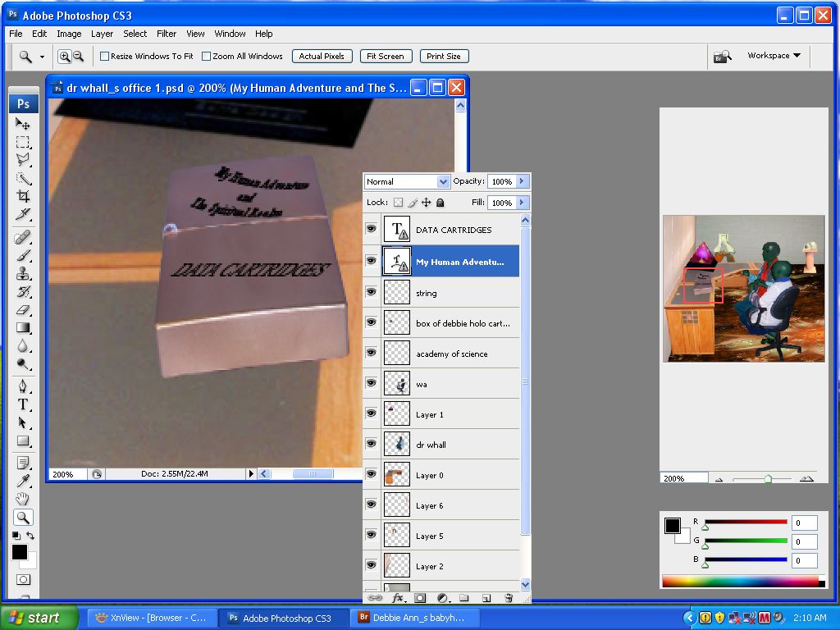Viewport: 840px width, 630px height.
Task: Open the Layer menu
Action: tap(102, 34)
